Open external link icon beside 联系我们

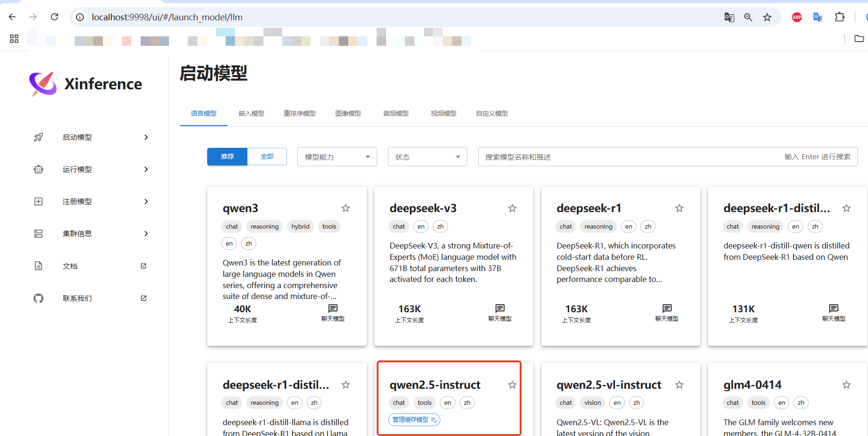click(143, 298)
